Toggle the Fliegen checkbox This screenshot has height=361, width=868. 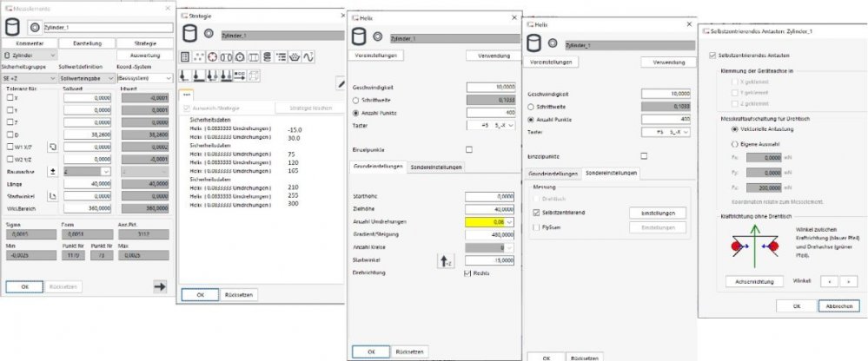coord(535,226)
